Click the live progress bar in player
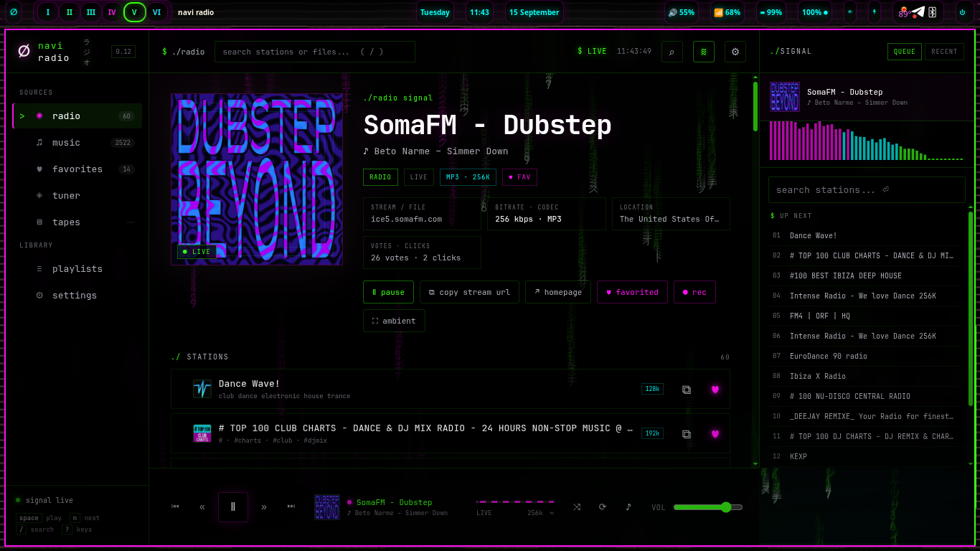The height and width of the screenshot is (551, 980). pos(515,502)
